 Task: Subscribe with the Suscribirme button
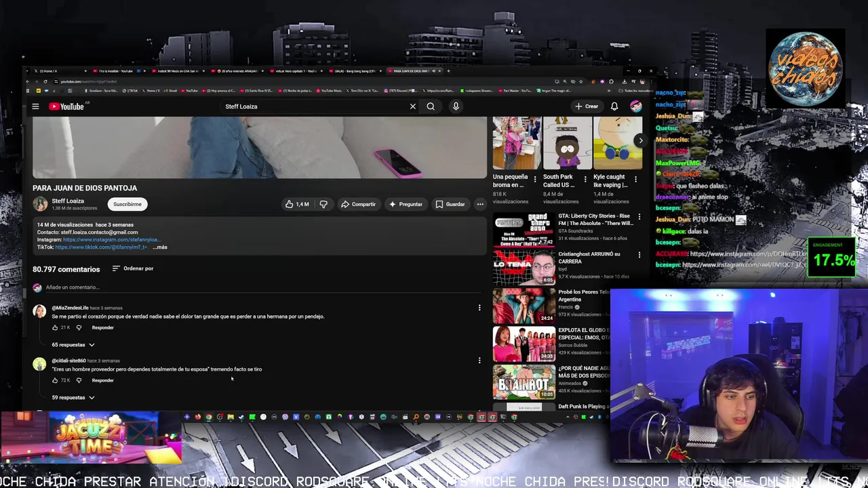coord(127,204)
